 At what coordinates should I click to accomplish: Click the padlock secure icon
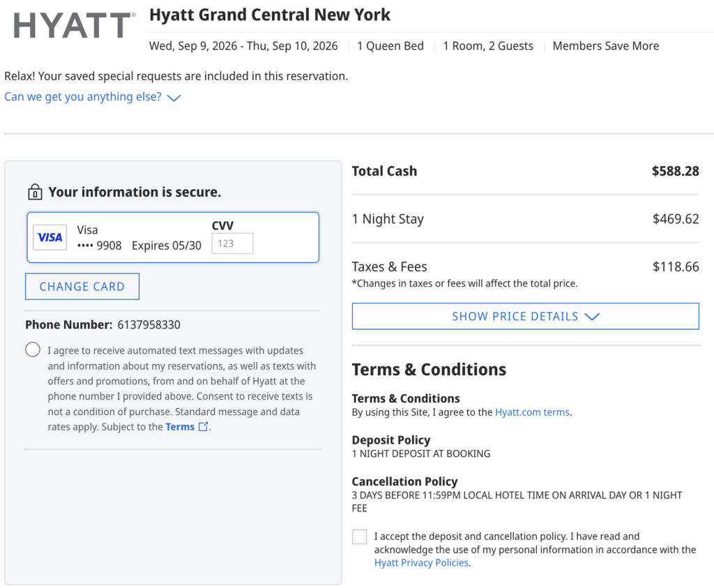tap(35, 193)
